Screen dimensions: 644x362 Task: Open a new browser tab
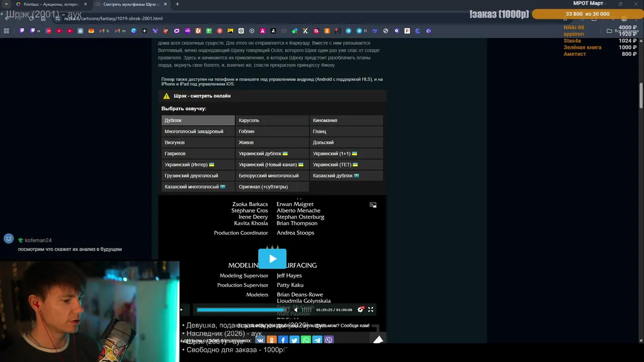177,4
